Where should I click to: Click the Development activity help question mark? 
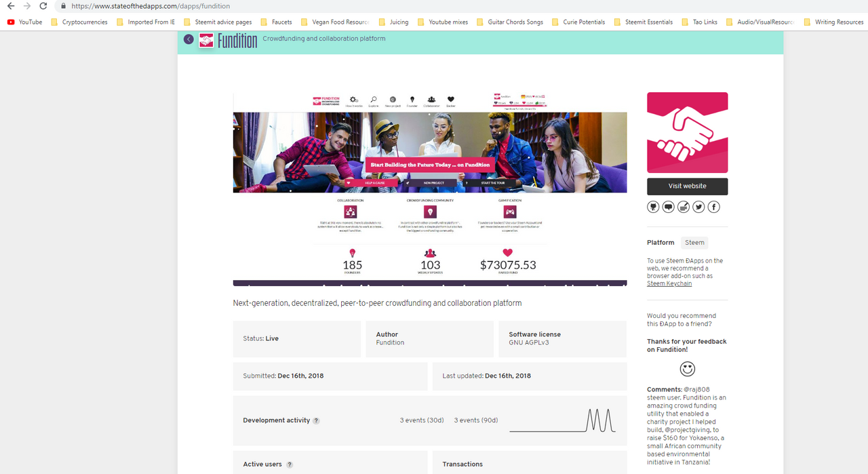click(x=316, y=420)
